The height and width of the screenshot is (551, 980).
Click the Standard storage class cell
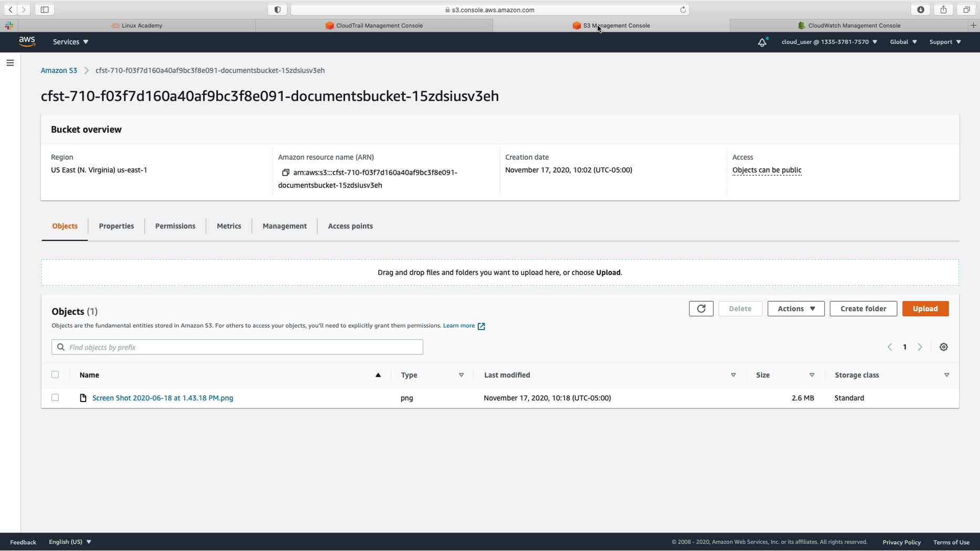pyautogui.click(x=849, y=398)
